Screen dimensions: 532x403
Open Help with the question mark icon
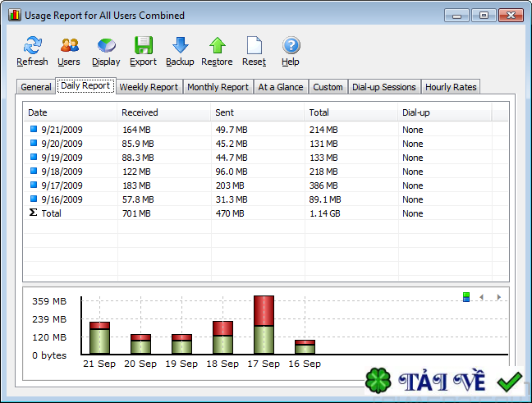291,46
